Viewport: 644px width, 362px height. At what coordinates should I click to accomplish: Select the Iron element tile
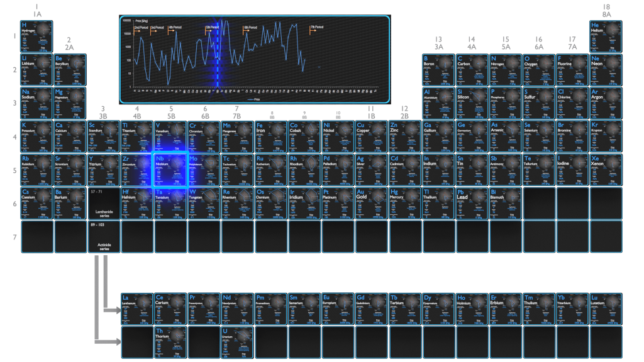click(270, 136)
